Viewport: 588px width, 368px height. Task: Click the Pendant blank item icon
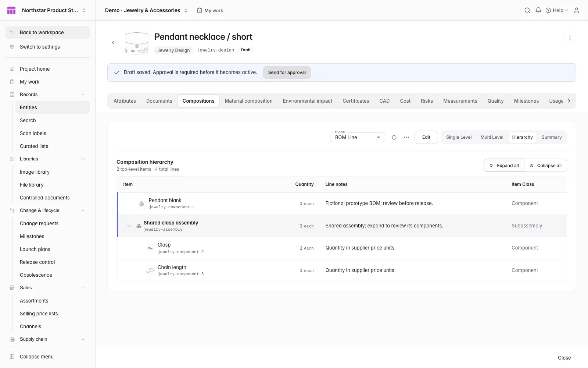[x=141, y=204]
